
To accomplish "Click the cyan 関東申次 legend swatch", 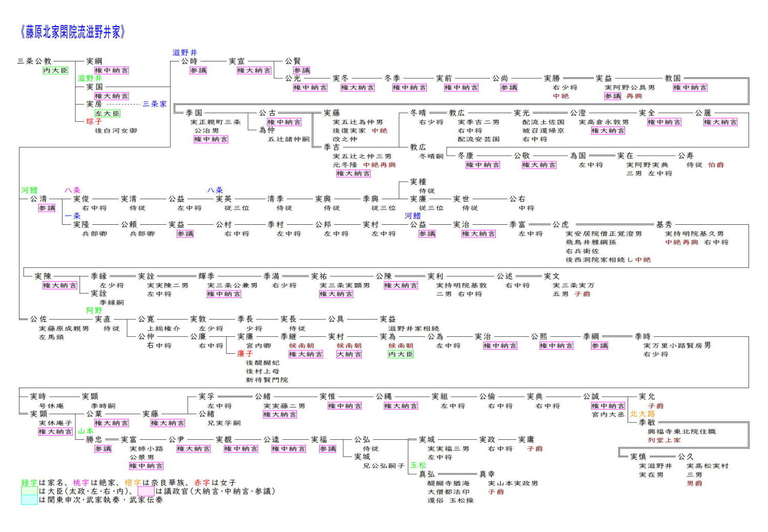I will 29,500.
